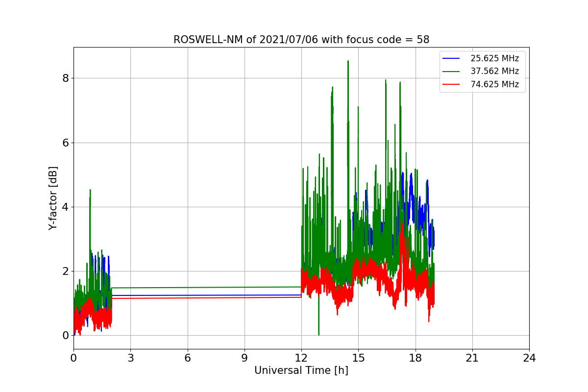Image resolution: width=588 pixels, height=392 pixels.
Task: Click x-axis tick label 9
Action: [x=245, y=358]
